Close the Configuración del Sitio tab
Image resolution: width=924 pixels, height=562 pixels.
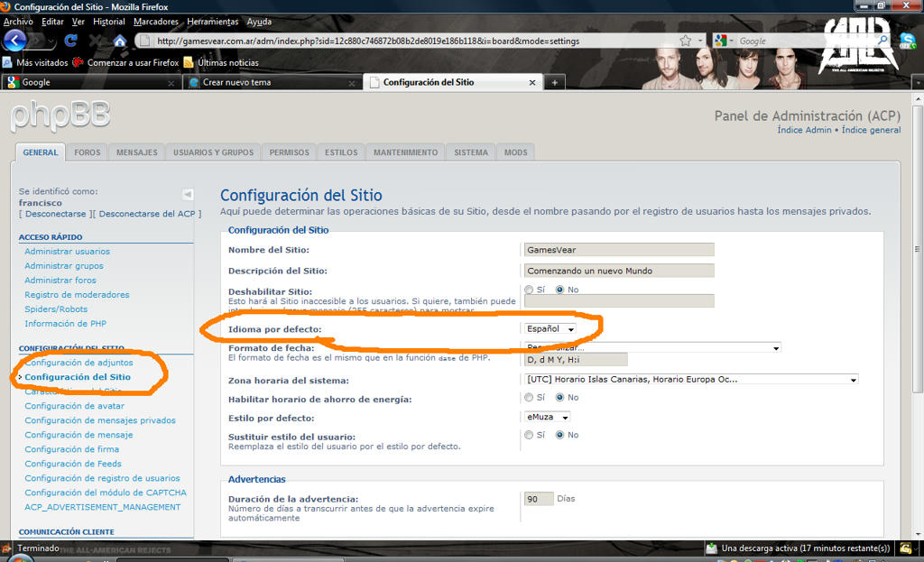click(532, 82)
